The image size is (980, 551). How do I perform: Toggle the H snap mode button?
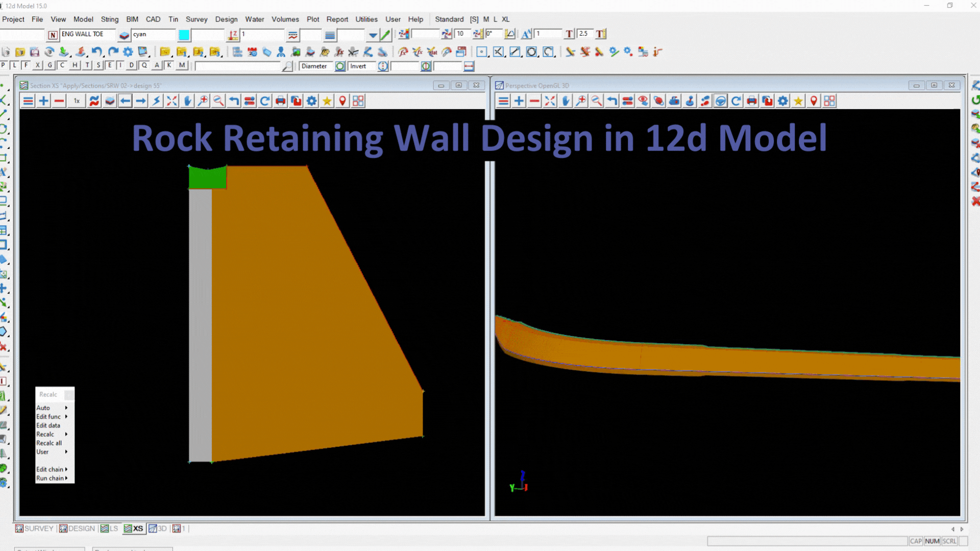click(74, 65)
